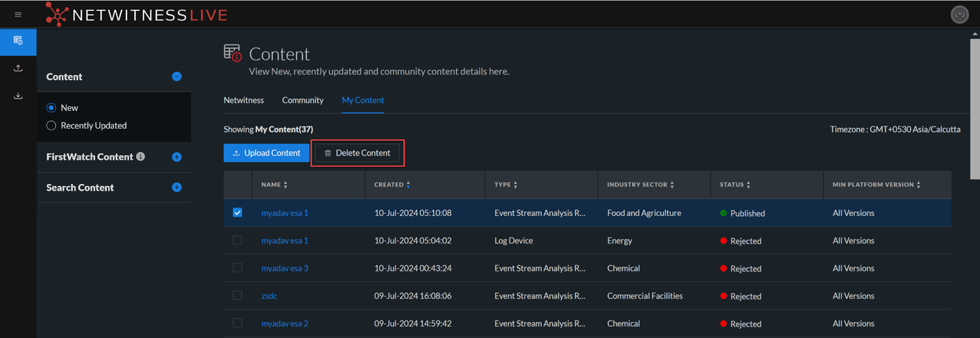Switch to the Community tab
Viewport: 980px width, 338px height.
pos(302,100)
